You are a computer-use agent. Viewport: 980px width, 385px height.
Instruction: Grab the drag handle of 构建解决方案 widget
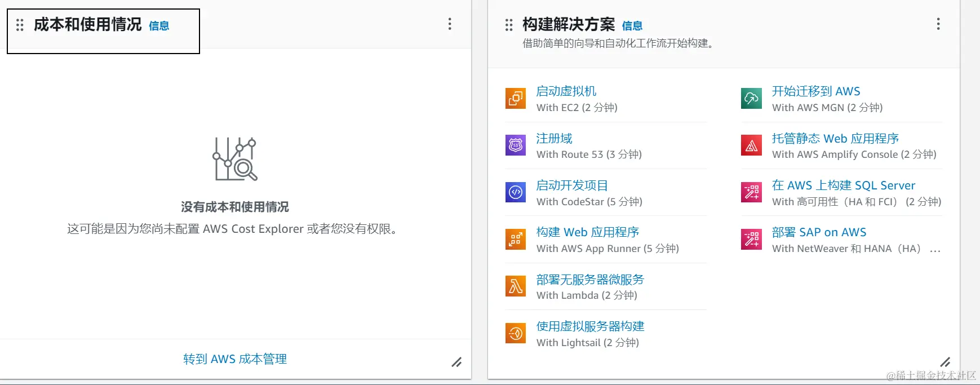pyautogui.click(x=509, y=25)
